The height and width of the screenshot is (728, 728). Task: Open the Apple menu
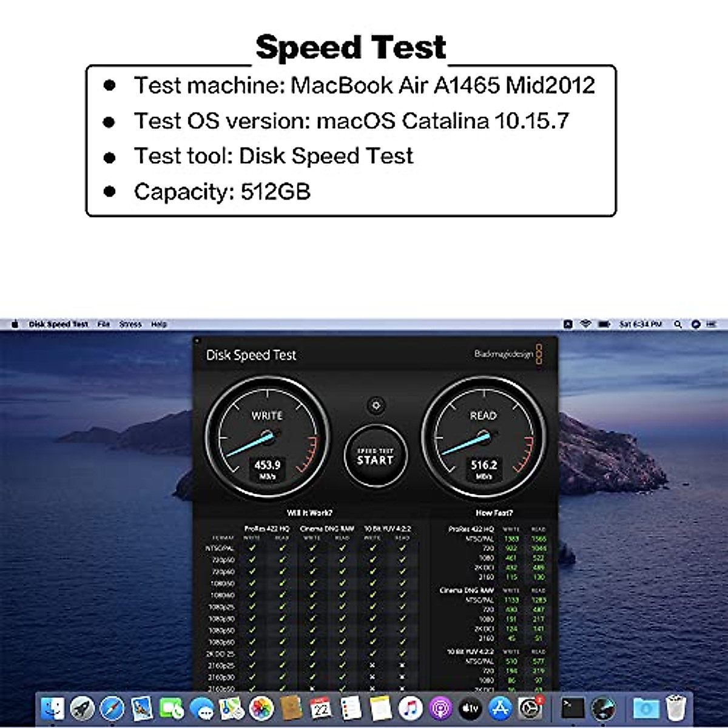click(x=15, y=325)
